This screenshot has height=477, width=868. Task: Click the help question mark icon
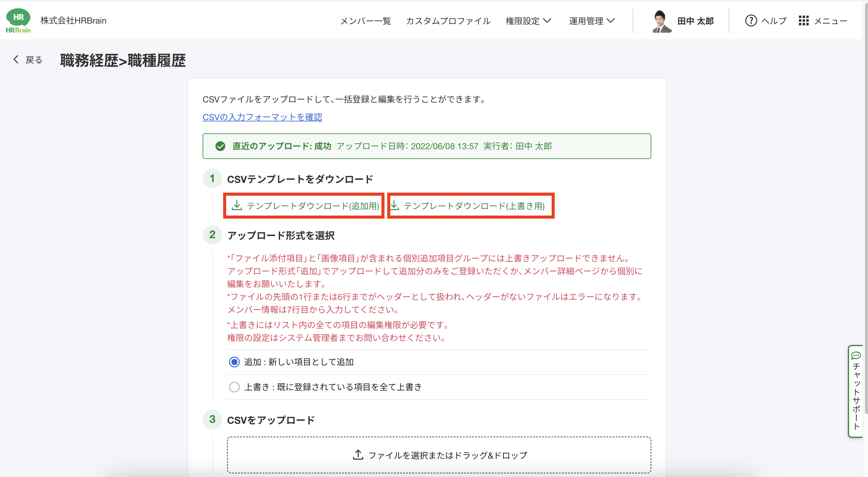(x=751, y=20)
